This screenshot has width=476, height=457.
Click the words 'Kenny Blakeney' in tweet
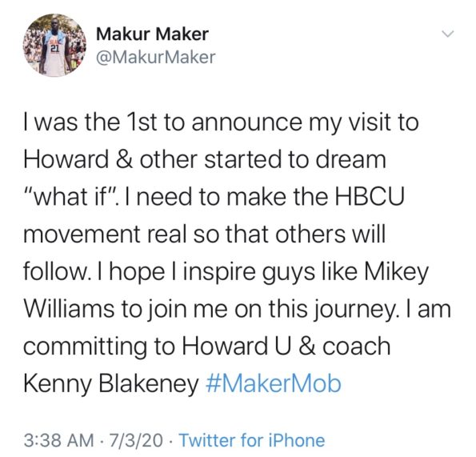point(111,384)
